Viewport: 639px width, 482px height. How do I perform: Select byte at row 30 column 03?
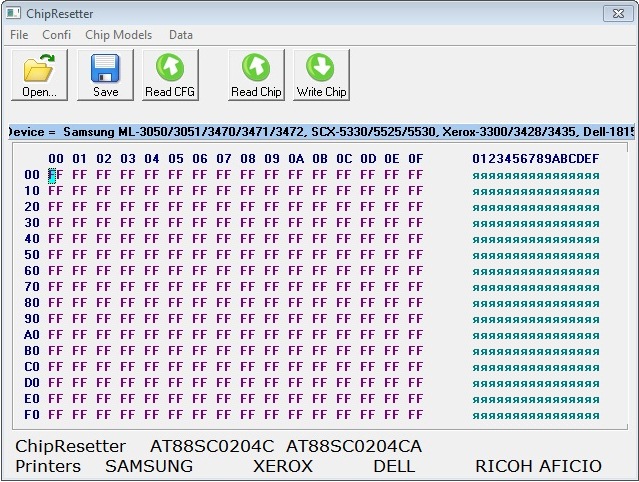pyautogui.click(x=128, y=223)
